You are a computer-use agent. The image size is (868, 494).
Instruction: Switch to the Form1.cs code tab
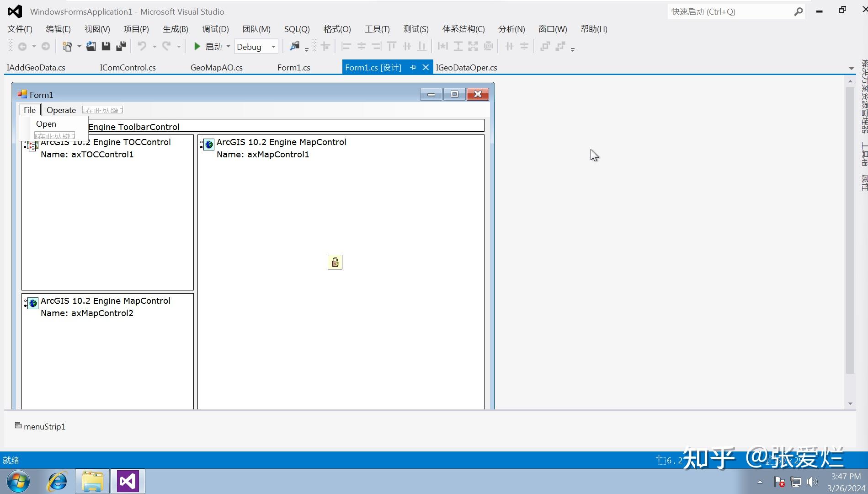pyautogui.click(x=294, y=68)
